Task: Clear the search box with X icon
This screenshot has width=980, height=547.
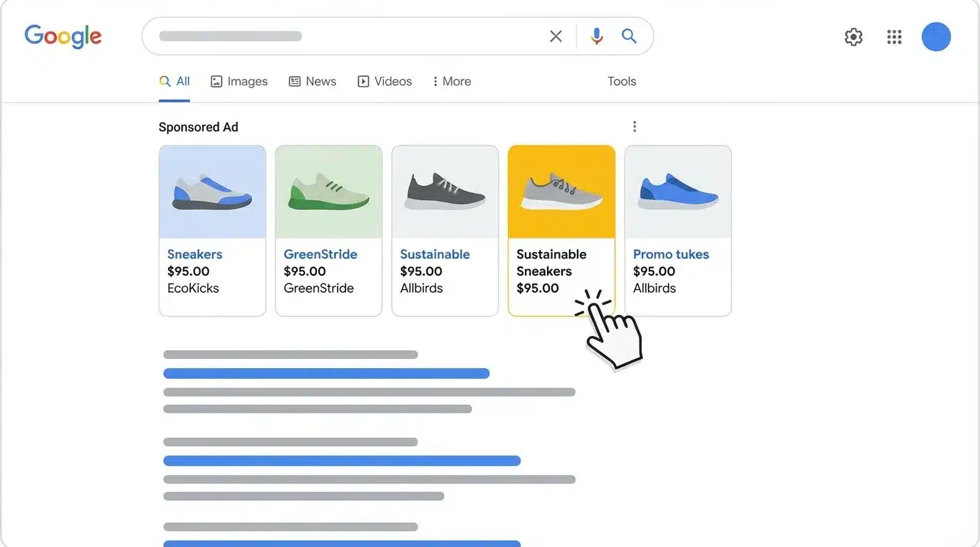Action: [x=556, y=36]
